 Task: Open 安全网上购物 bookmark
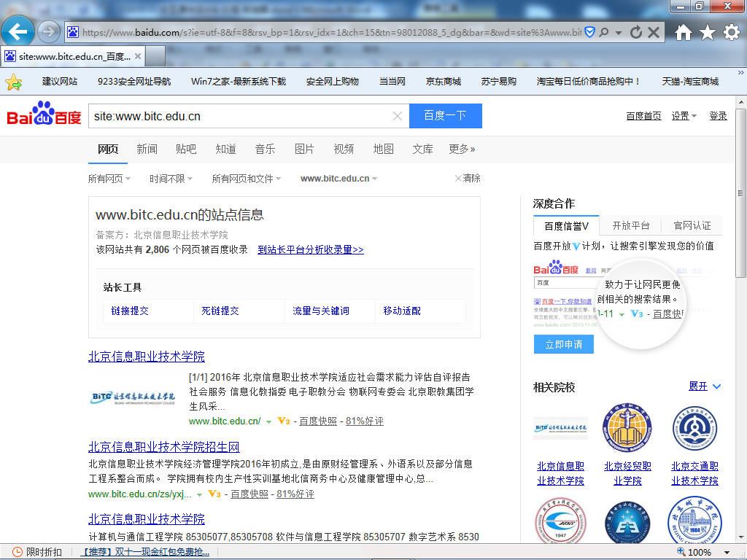pos(332,82)
